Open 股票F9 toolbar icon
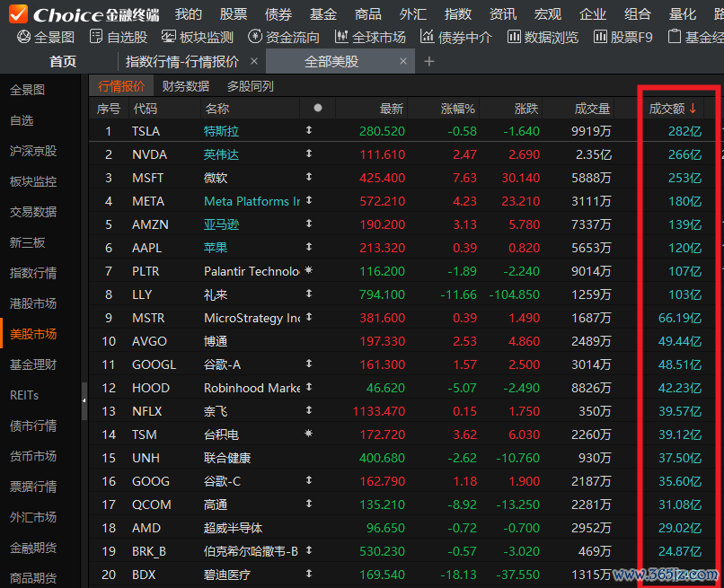The height and width of the screenshot is (588, 724). pos(600,37)
